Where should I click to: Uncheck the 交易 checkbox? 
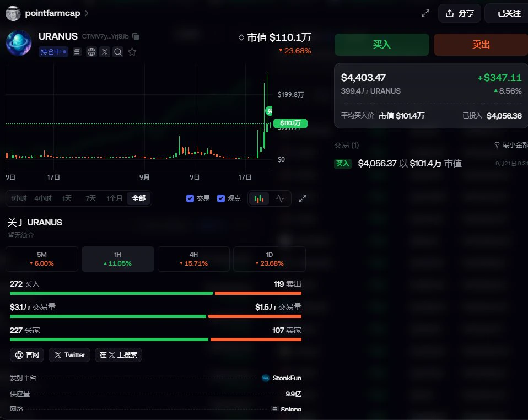tap(190, 198)
